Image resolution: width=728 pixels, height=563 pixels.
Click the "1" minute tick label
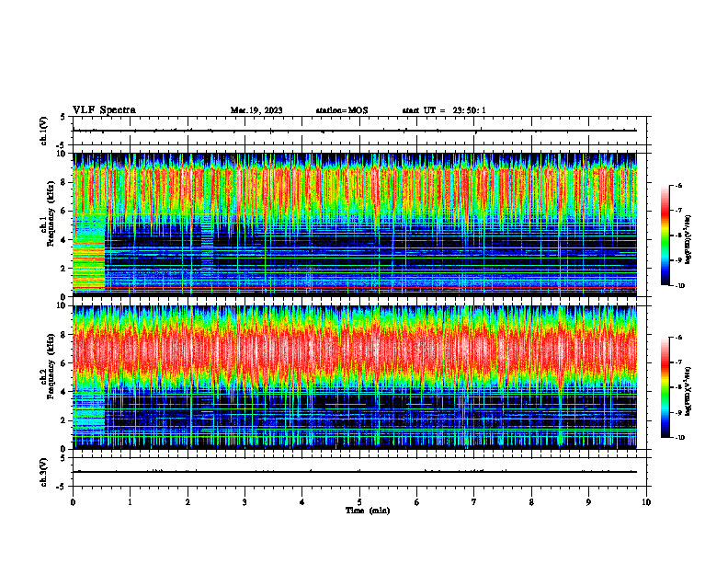point(131,502)
